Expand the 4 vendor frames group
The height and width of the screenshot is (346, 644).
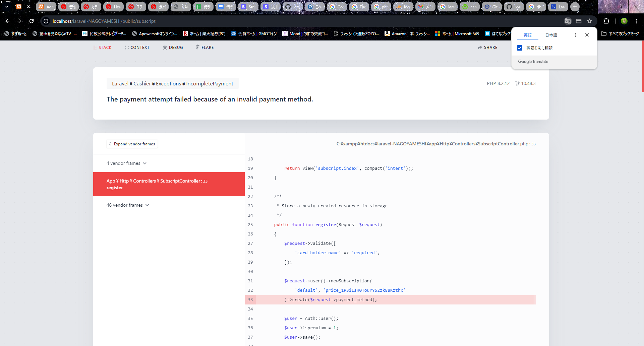tap(127, 163)
